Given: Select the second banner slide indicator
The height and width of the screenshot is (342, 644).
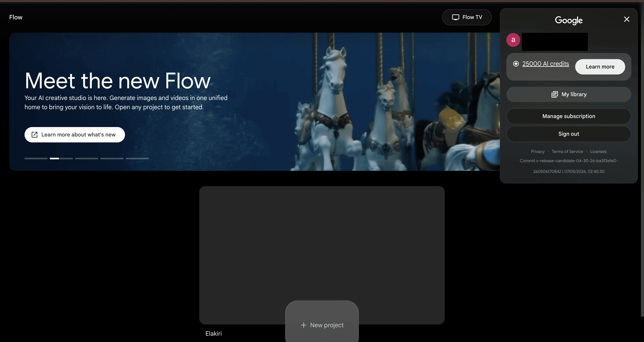Looking at the screenshot, I should (x=61, y=159).
